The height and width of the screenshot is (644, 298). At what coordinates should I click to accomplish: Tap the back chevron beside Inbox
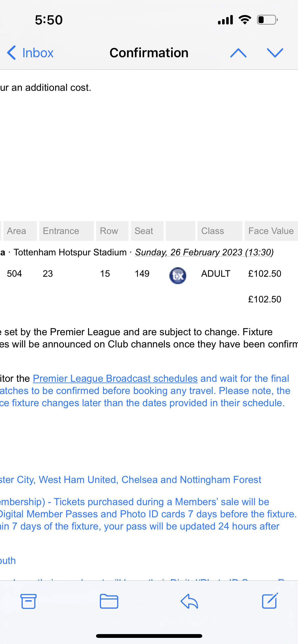[11, 53]
